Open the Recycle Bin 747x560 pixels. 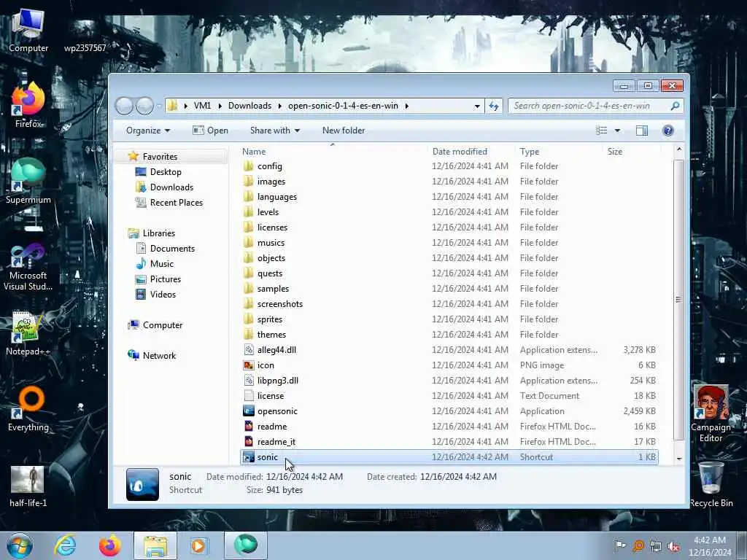click(711, 484)
